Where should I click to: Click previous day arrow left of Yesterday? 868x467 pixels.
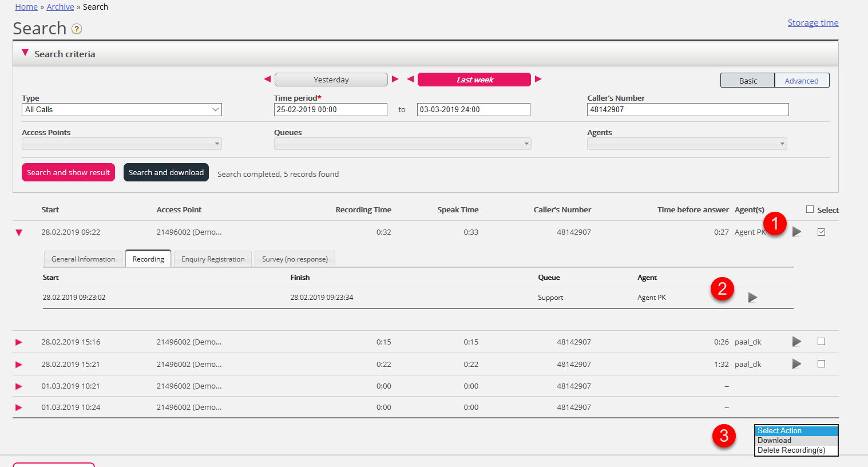click(x=267, y=79)
